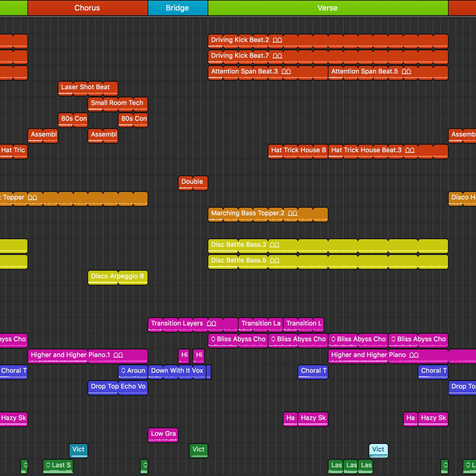
Task: Select the Transition La region
Action: click(261, 325)
